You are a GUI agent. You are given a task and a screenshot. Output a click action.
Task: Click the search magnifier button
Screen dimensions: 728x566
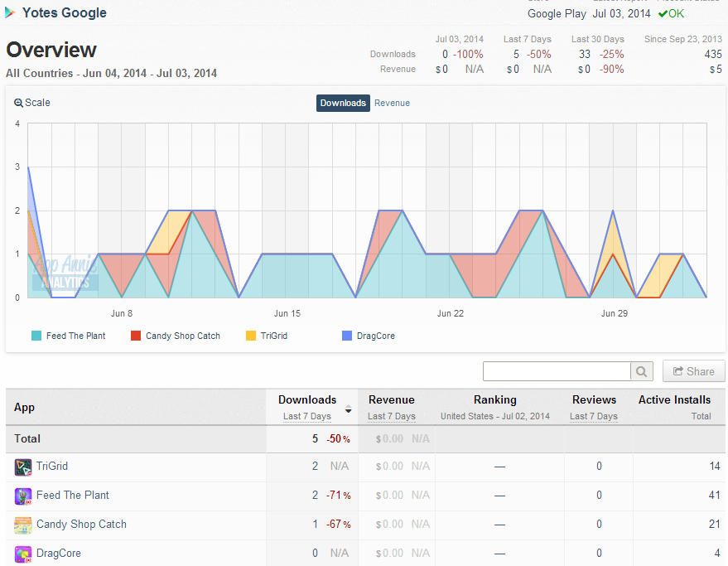click(x=642, y=371)
